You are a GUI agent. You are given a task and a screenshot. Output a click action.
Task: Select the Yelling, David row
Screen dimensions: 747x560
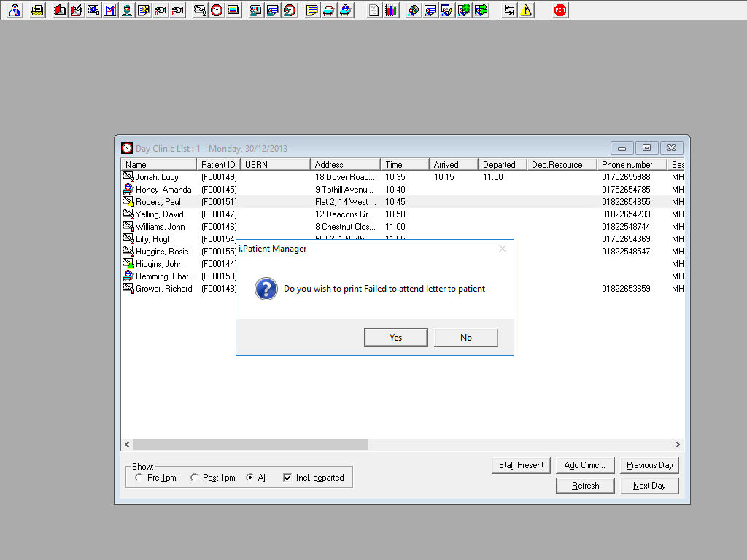pos(403,214)
